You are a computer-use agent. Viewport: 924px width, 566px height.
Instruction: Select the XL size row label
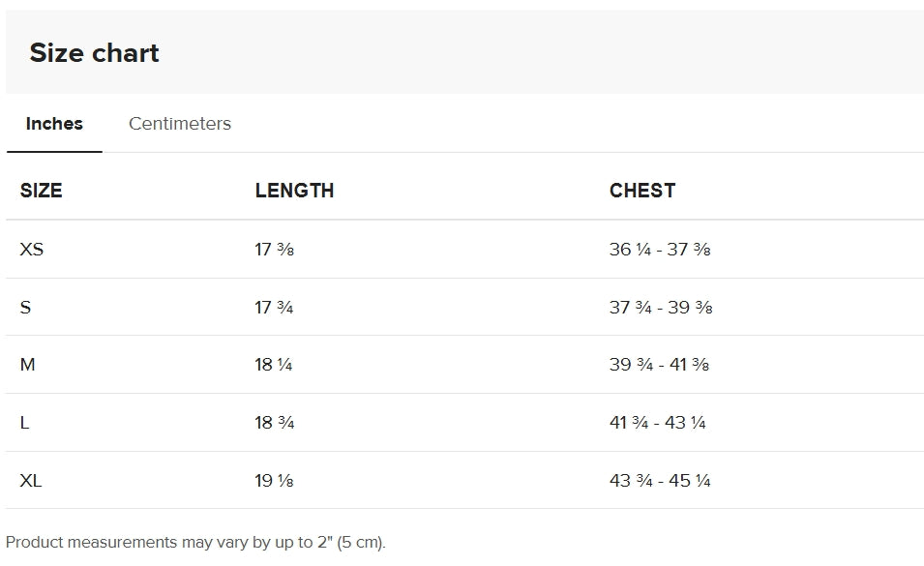point(31,481)
